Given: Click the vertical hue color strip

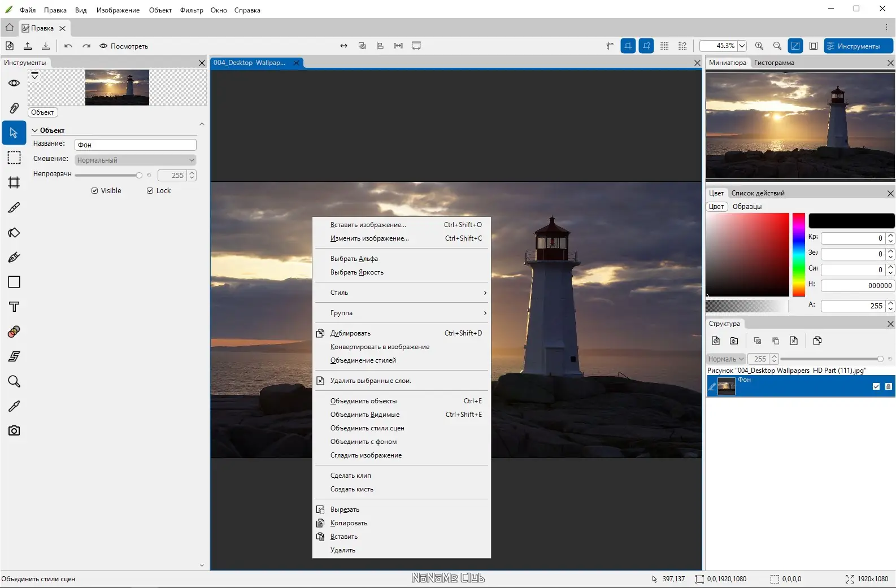Looking at the screenshot, I should point(798,254).
